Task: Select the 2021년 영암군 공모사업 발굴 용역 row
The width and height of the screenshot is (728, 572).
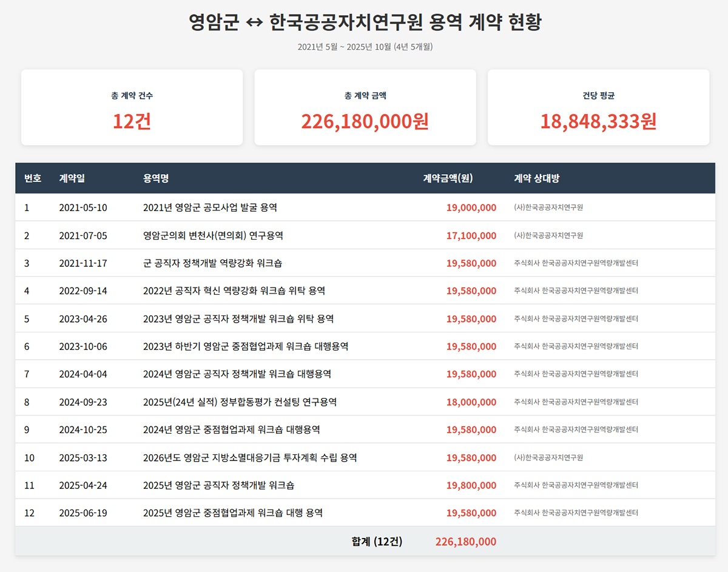Action: 210,207
